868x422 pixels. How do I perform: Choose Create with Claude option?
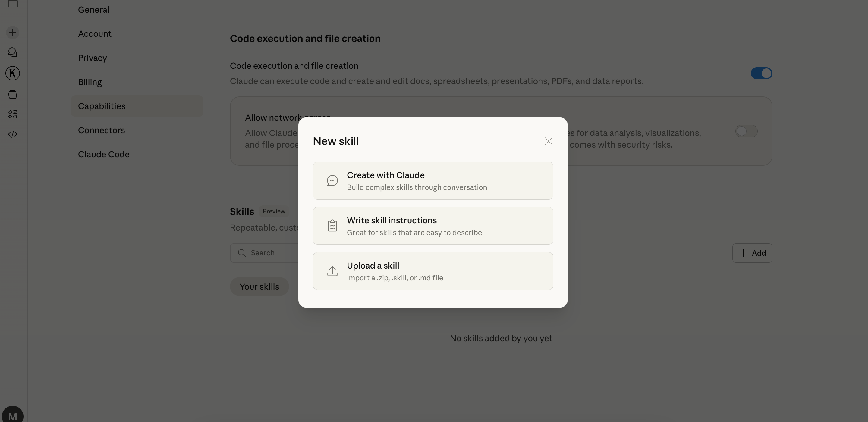433,181
